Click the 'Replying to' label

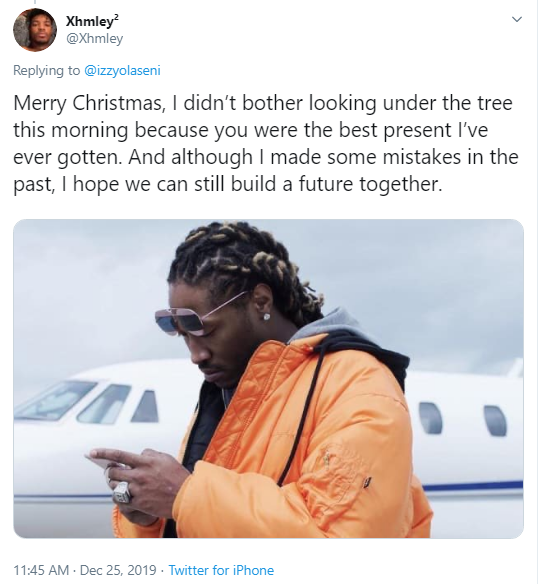[47, 70]
